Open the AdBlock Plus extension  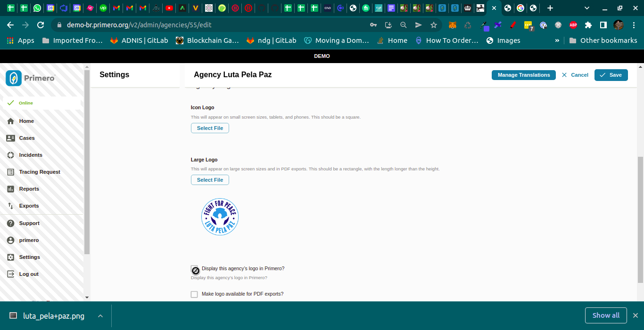pos(573,25)
